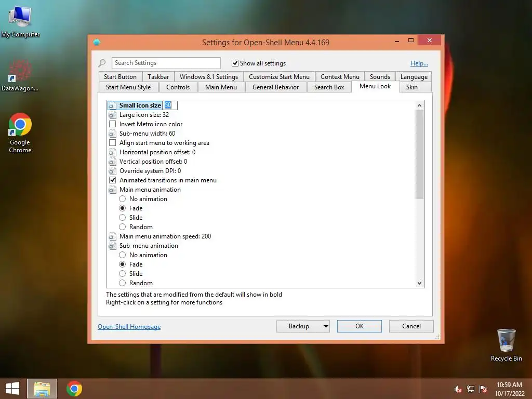Select the DataWagon desktop shortcut
This screenshot has height=399, width=532.
[x=20, y=76]
